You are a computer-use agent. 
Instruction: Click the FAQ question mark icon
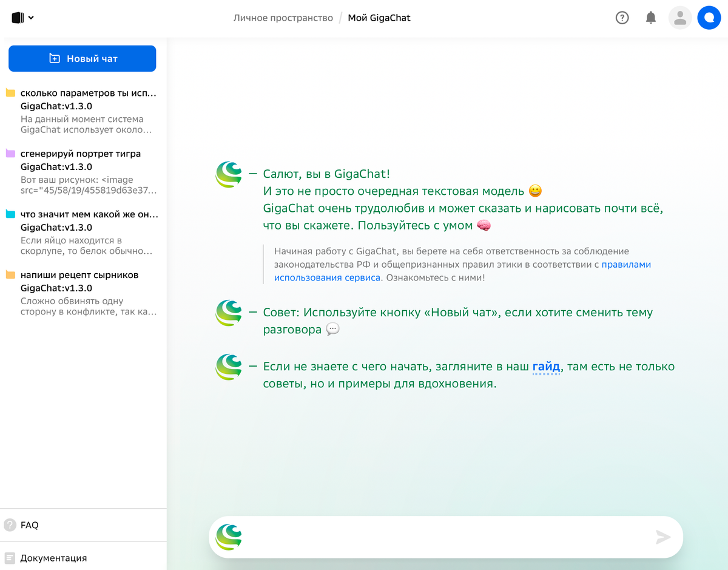click(x=10, y=525)
